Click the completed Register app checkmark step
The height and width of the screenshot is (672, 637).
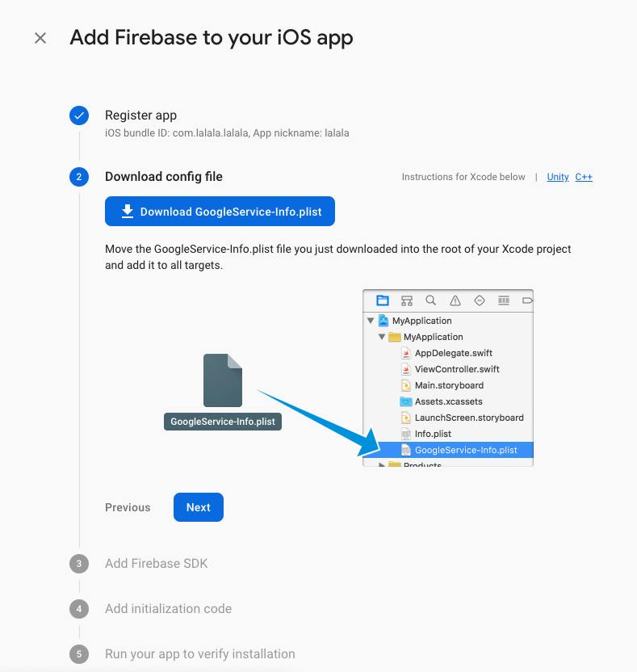(79, 115)
